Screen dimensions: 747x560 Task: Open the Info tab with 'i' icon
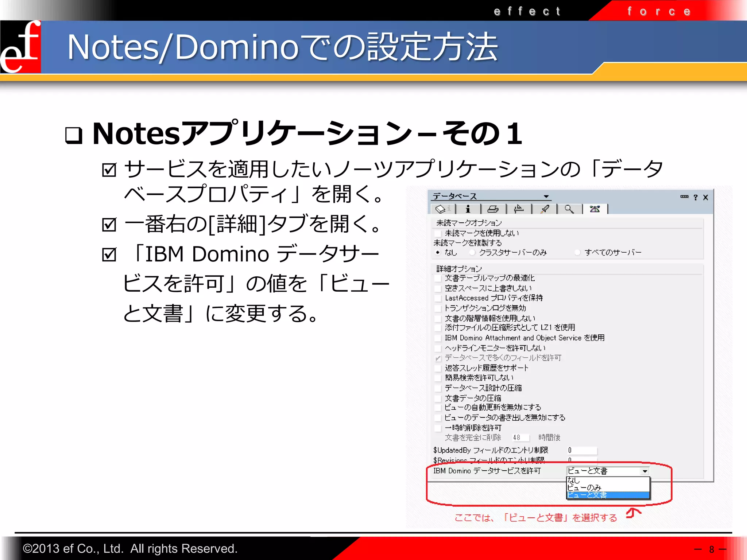pyautogui.click(x=468, y=209)
